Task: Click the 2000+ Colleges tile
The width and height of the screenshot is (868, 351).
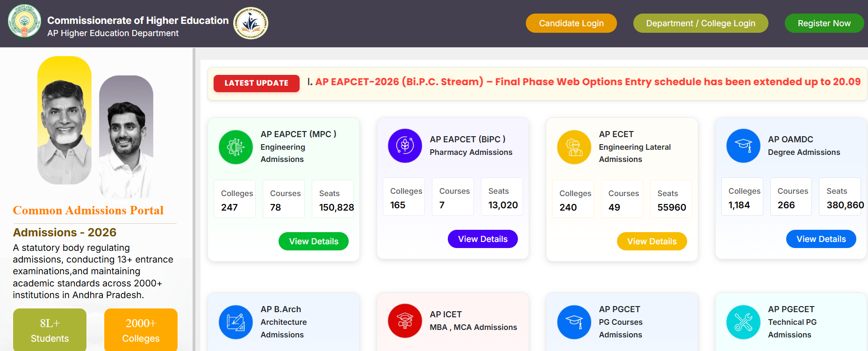Action: coord(141,330)
